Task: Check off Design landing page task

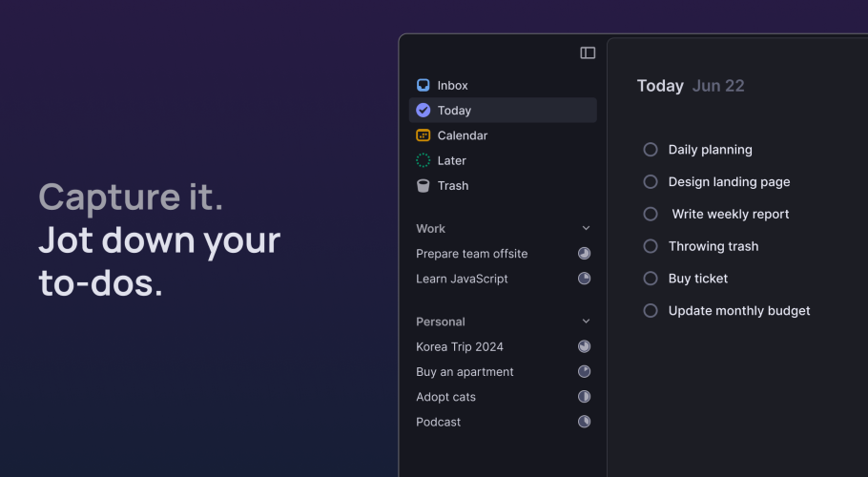Action: 651,181
